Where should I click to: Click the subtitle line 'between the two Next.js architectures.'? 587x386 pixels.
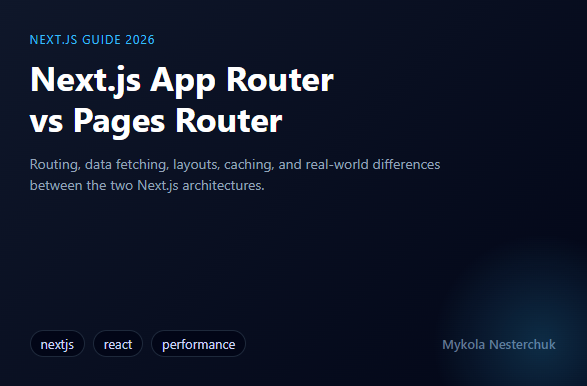[x=147, y=186]
